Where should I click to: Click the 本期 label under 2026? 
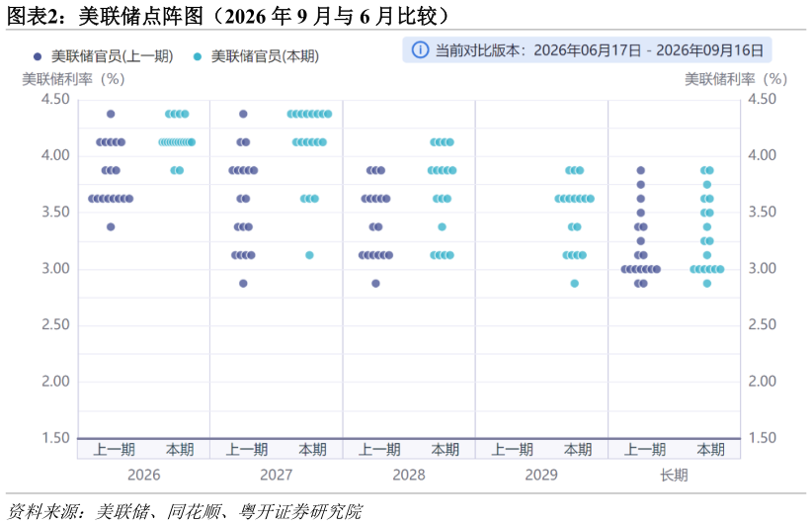(x=180, y=449)
